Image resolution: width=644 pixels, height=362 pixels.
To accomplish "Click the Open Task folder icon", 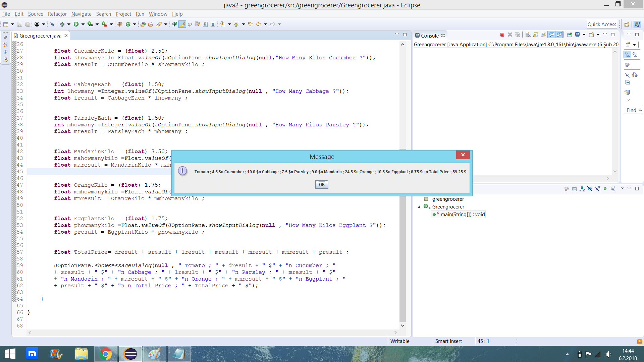I will [151, 24].
